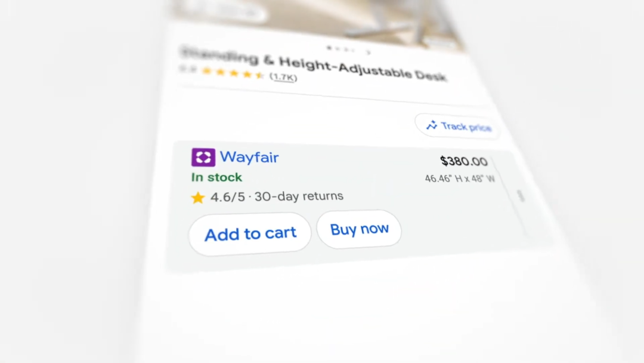
Task: Click the Add to cart button
Action: pos(250,234)
